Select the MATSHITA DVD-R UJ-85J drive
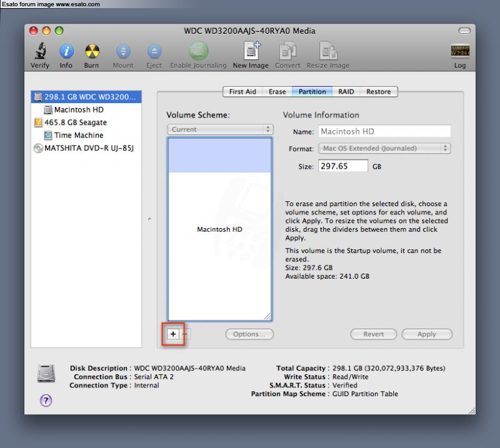500x448 pixels. pyautogui.click(x=86, y=148)
